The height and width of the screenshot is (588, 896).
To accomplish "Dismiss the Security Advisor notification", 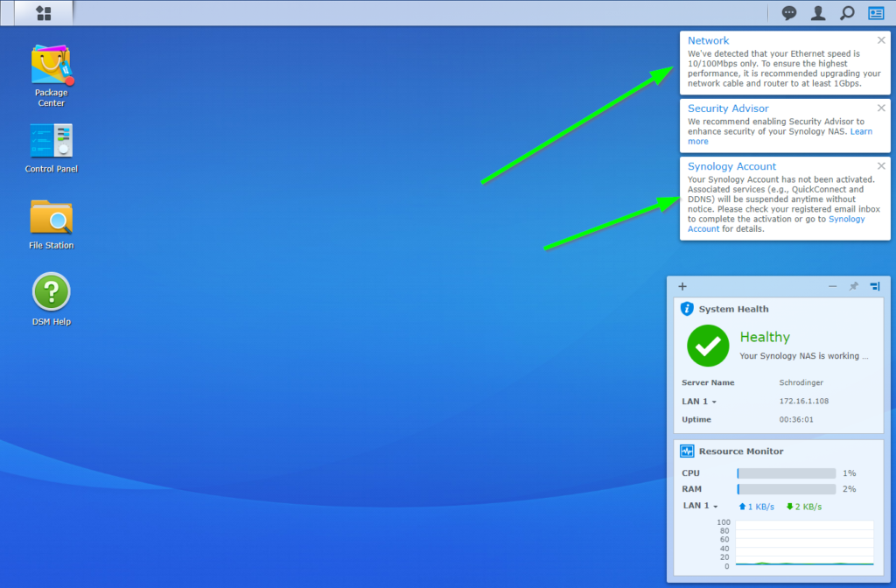I will [x=881, y=108].
